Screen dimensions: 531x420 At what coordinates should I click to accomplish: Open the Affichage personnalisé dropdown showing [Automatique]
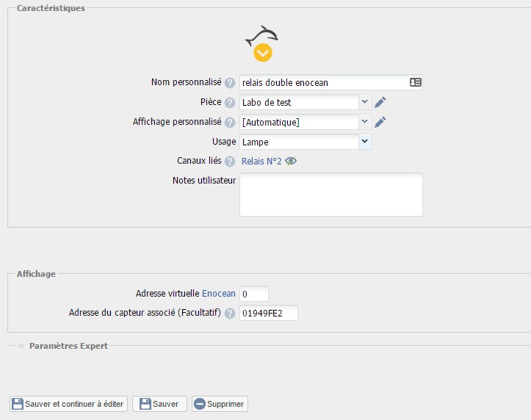pos(306,122)
